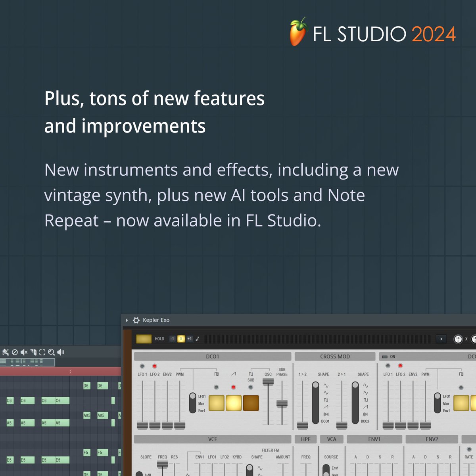
Task: Set octave shift to -1
Action: coord(172,339)
